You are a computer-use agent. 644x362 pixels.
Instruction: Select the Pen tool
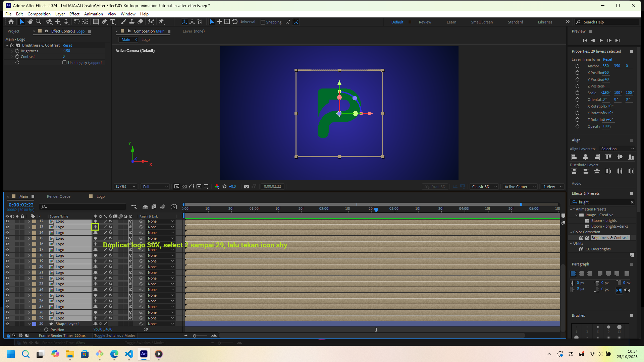pyautogui.click(x=104, y=22)
